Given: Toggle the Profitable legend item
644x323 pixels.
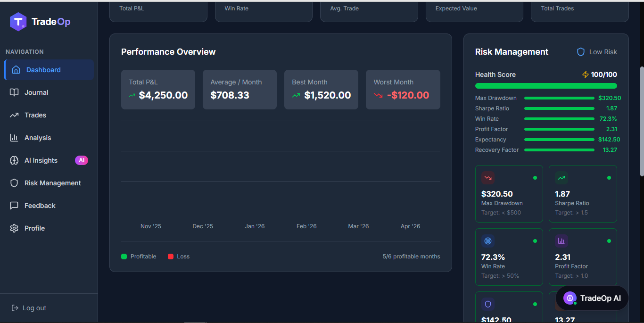Looking at the screenshot, I should pyautogui.click(x=139, y=257).
